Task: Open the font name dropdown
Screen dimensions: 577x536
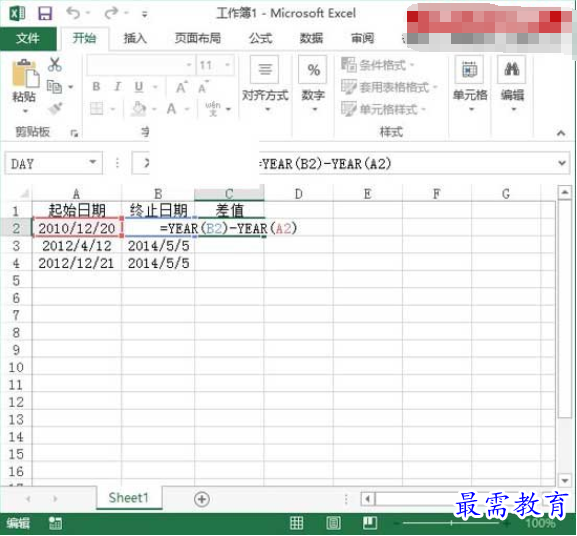Action: tap(188, 65)
